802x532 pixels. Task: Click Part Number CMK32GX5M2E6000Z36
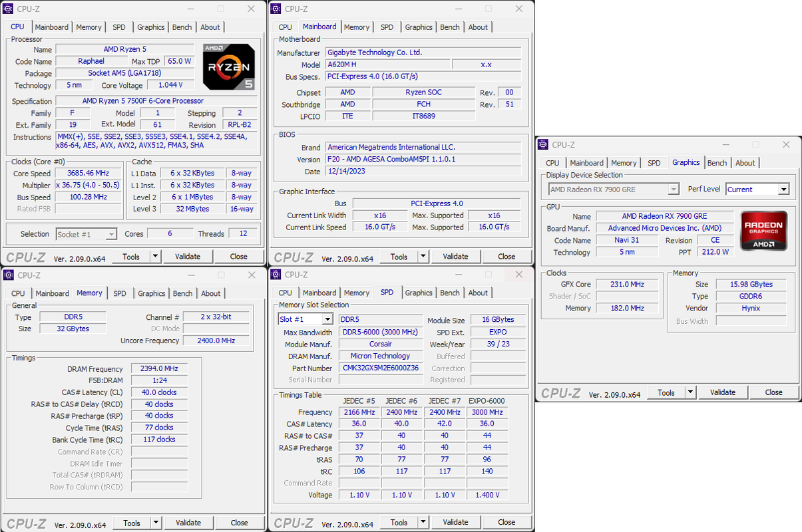381,368
